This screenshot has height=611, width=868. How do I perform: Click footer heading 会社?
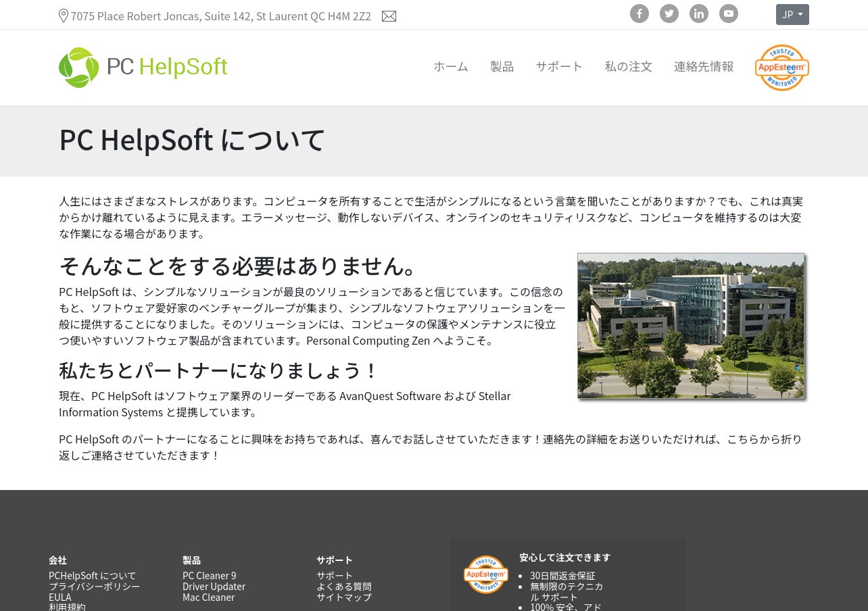[57, 560]
